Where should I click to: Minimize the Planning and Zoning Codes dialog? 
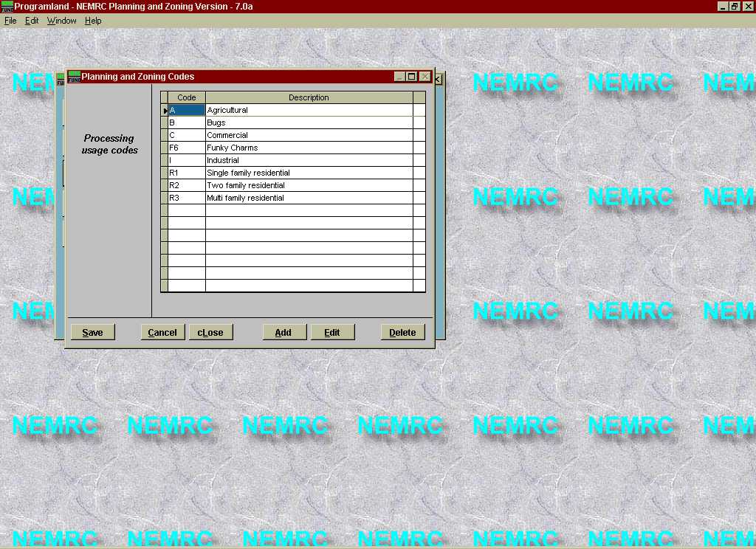tap(399, 77)
